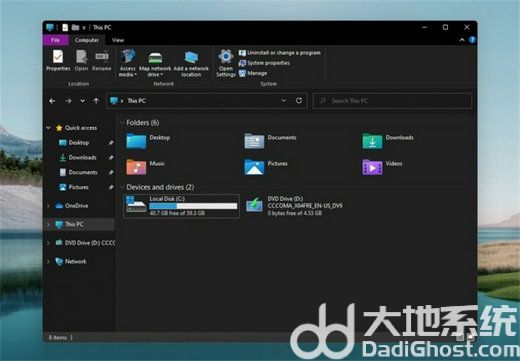
Task: Click the This PC title bar icon
Action: click(50, 27)
